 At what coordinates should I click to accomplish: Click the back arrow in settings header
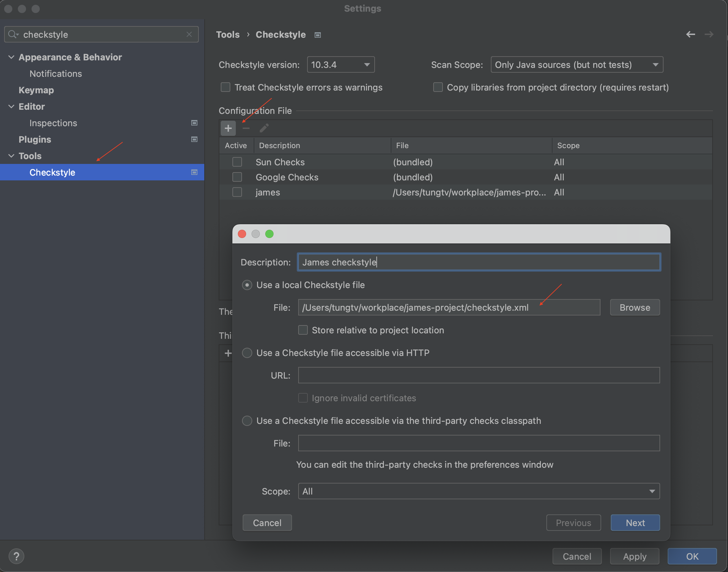tap(690, 34)
